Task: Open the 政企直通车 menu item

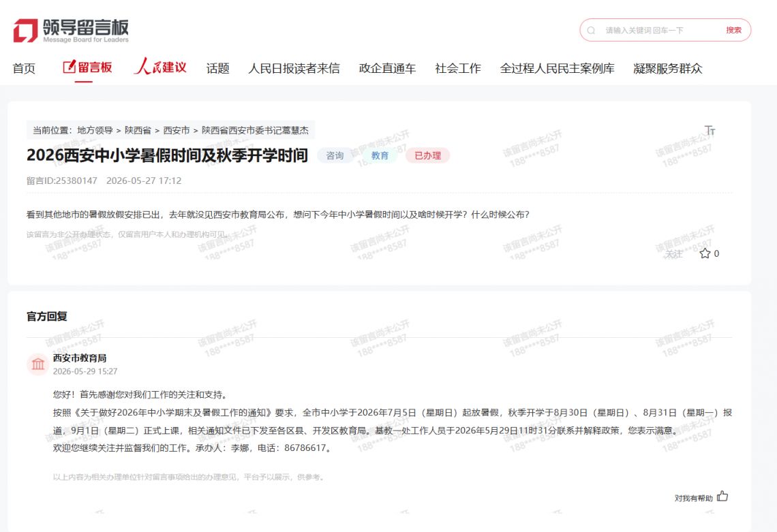Action: click(388, 68)
